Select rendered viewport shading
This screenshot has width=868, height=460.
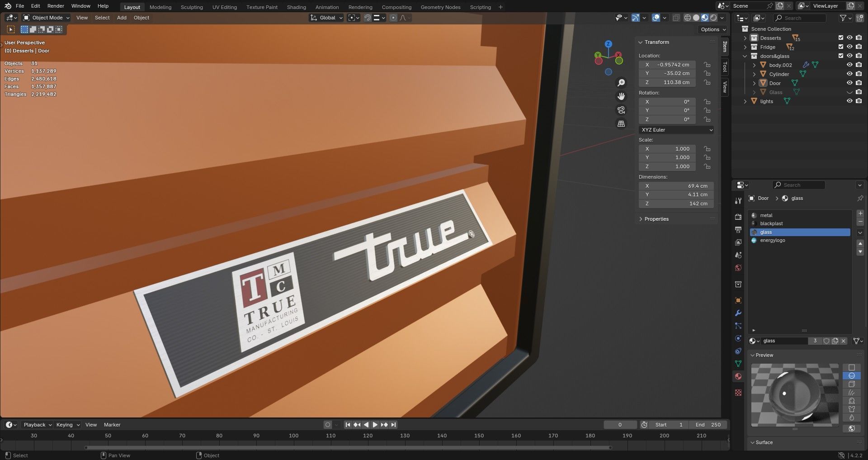(x=713, y=18)
